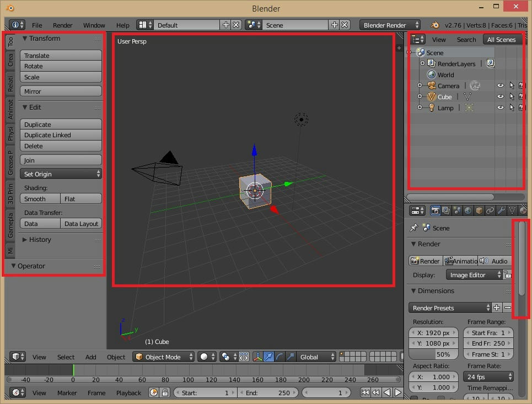Open the Set Origin dropdown
This screenshot has height=404, width=532.
(x=61, y=174)
